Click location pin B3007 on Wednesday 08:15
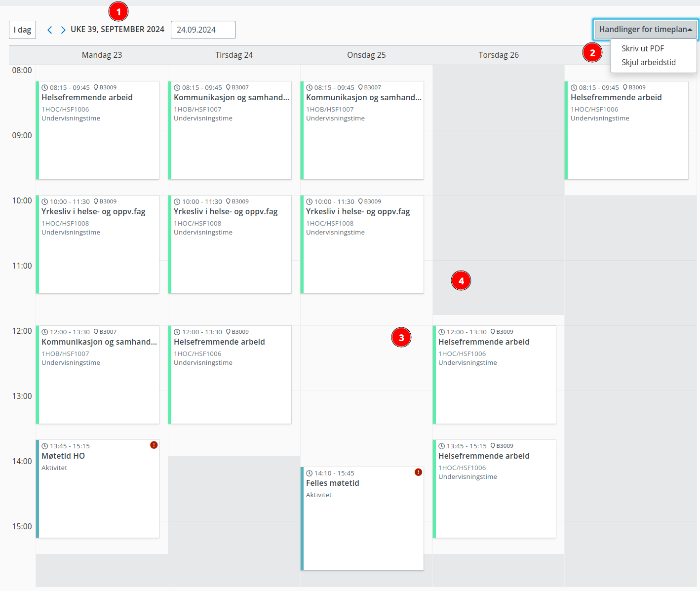 361,87
